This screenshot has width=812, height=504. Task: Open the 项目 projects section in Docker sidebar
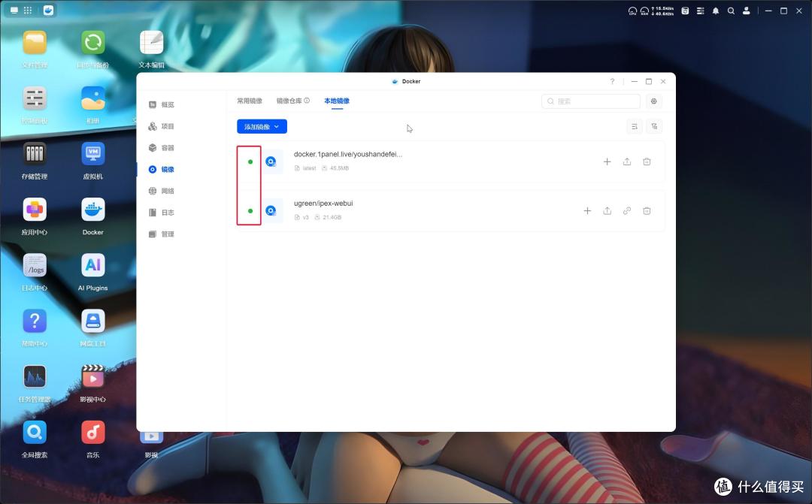(162, 126)
